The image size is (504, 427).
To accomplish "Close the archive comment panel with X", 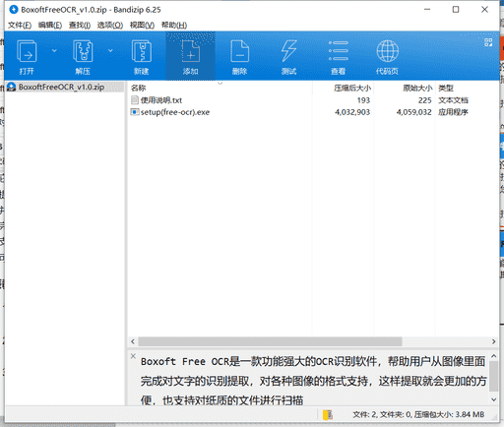I will (x=133, y=356).
